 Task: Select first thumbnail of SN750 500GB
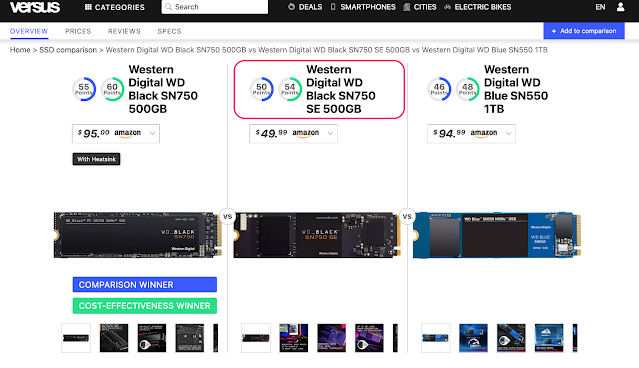(76, 338)
